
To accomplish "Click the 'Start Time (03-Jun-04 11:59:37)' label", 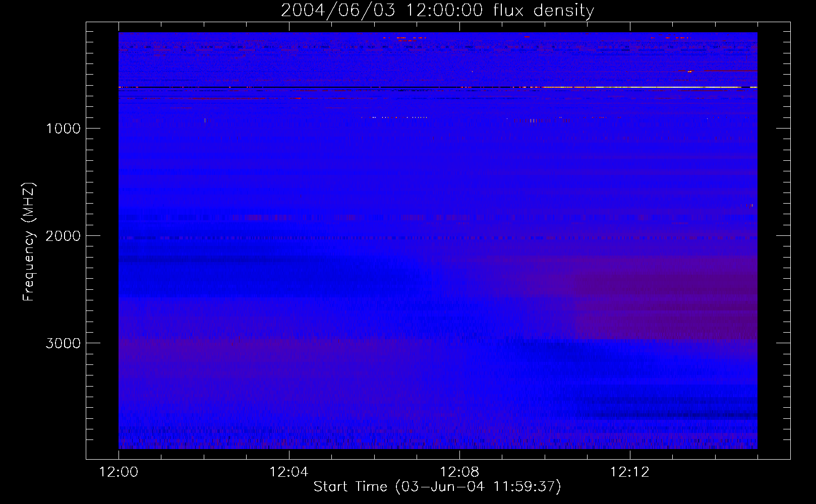I will [437, 486].
